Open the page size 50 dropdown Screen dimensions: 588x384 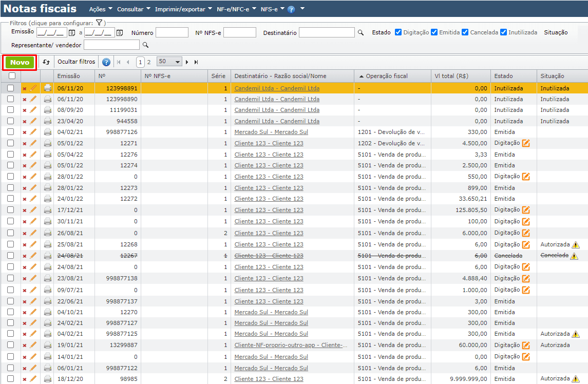[x=169, y=62]
